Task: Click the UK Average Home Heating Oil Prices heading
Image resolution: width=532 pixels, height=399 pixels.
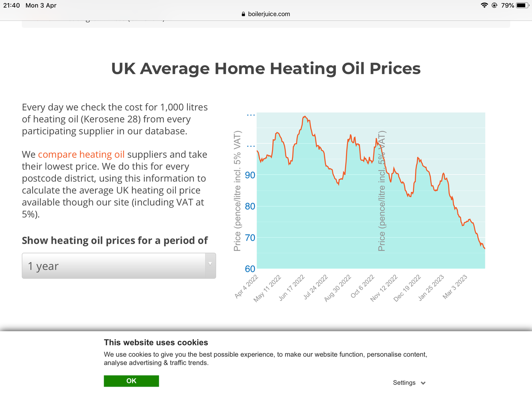Action: 266,68
